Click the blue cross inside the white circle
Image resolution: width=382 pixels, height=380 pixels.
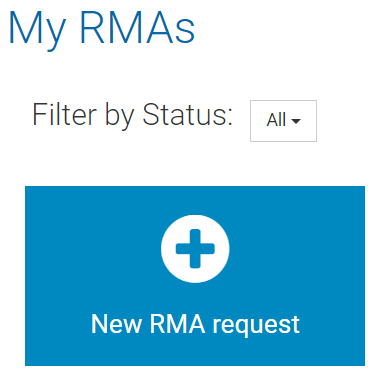(x=195, y=249)
